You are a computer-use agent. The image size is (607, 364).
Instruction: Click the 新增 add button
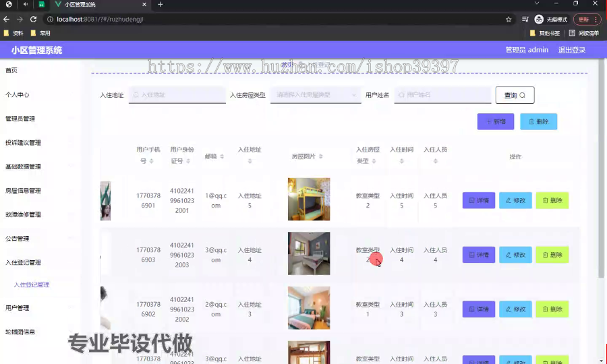click(496, 121)
